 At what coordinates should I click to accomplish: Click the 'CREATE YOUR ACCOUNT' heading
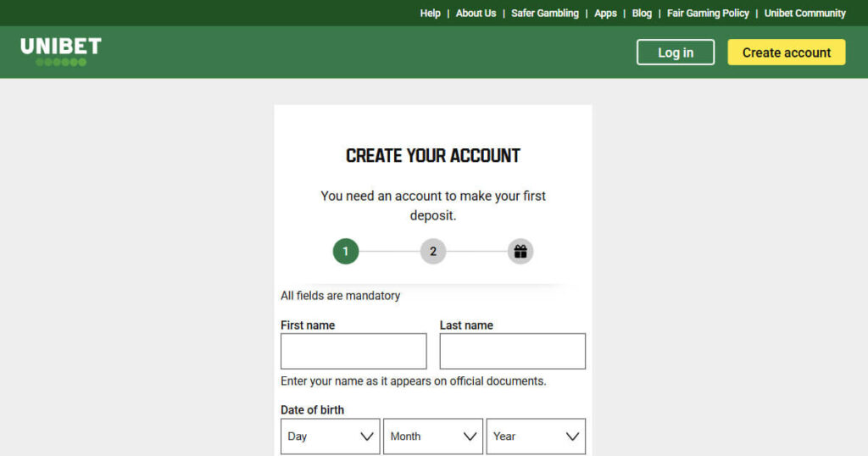pyautogui.click(x=433, y=155)
